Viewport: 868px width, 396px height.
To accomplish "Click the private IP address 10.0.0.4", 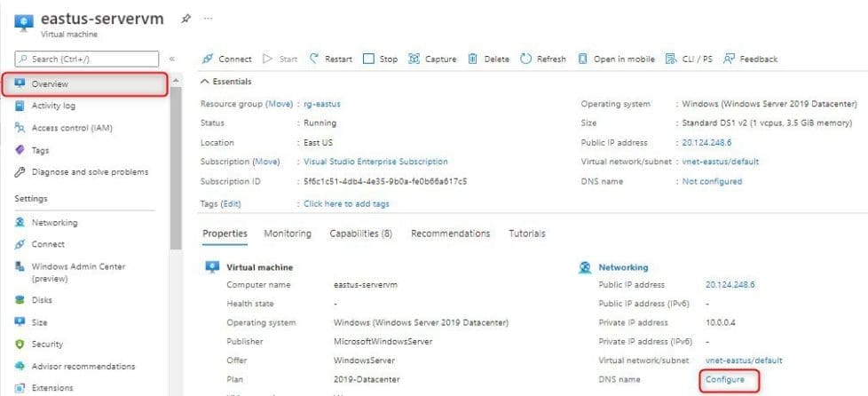I will pyautogui.click(x=720, y=322).
